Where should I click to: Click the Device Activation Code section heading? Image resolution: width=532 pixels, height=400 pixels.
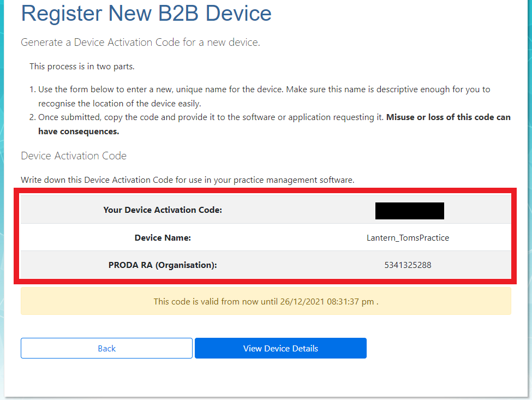[74, 156]
